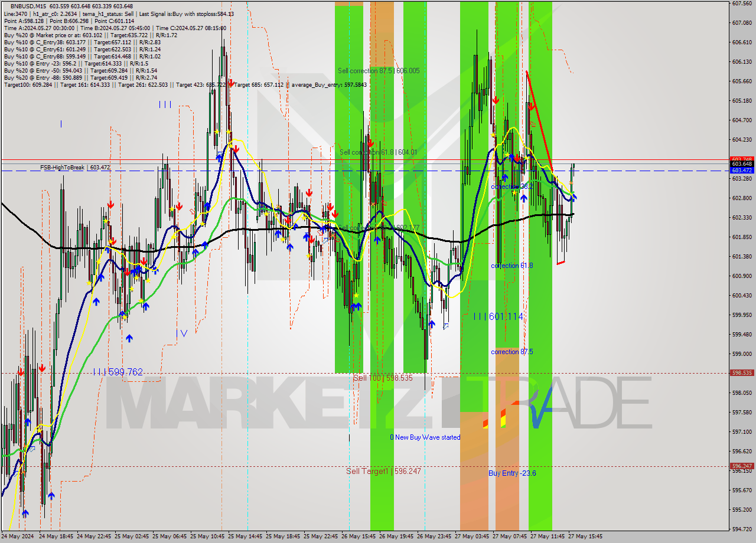Click the 602.800 price axis value
Image resolution: width=756 pixels, height=543 pixels.
click(x=742, y=198)
